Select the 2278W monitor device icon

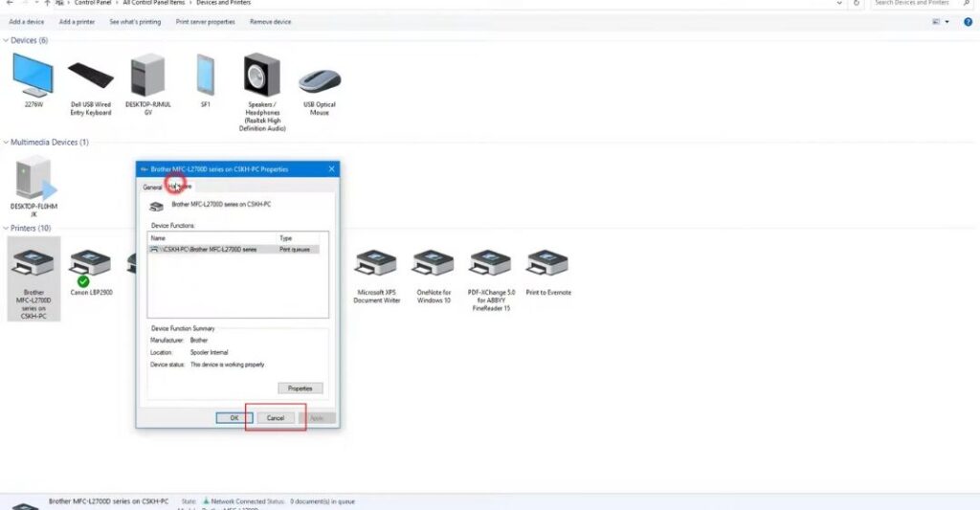33,75
